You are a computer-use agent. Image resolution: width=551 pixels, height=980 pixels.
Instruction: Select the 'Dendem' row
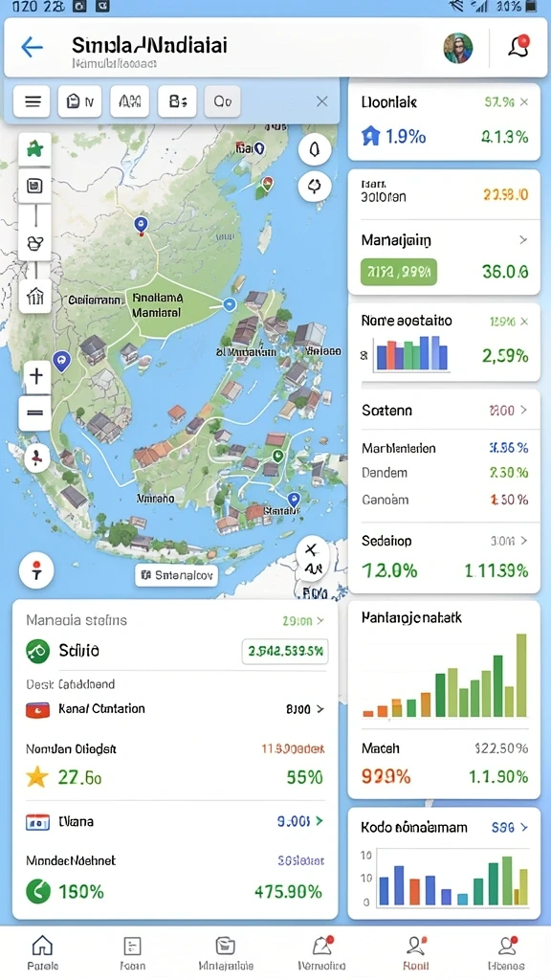(444, 473)
